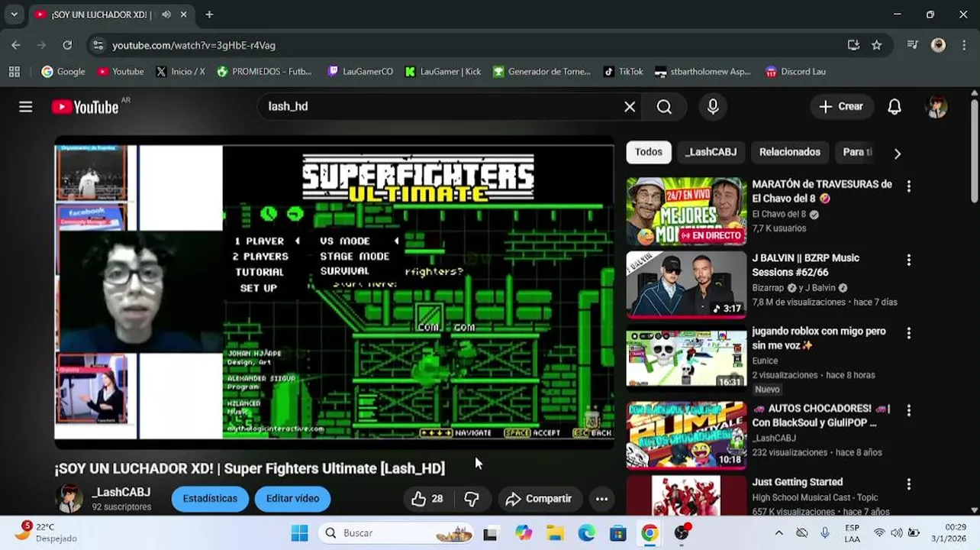Open the YouTube guide hamburger menu
The height and width of the screenshot is (550, 980).
pyautogui.click(x=26, y=107)
